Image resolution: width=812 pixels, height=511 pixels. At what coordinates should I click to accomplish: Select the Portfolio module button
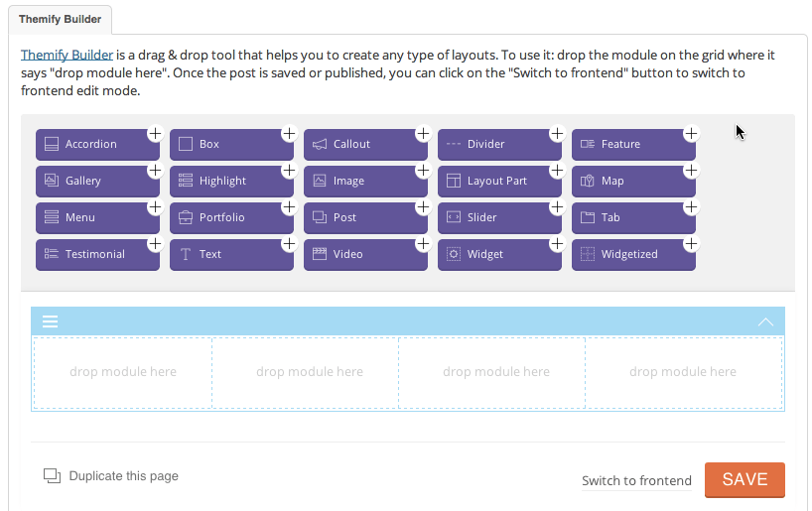click(x=228, y=218)
